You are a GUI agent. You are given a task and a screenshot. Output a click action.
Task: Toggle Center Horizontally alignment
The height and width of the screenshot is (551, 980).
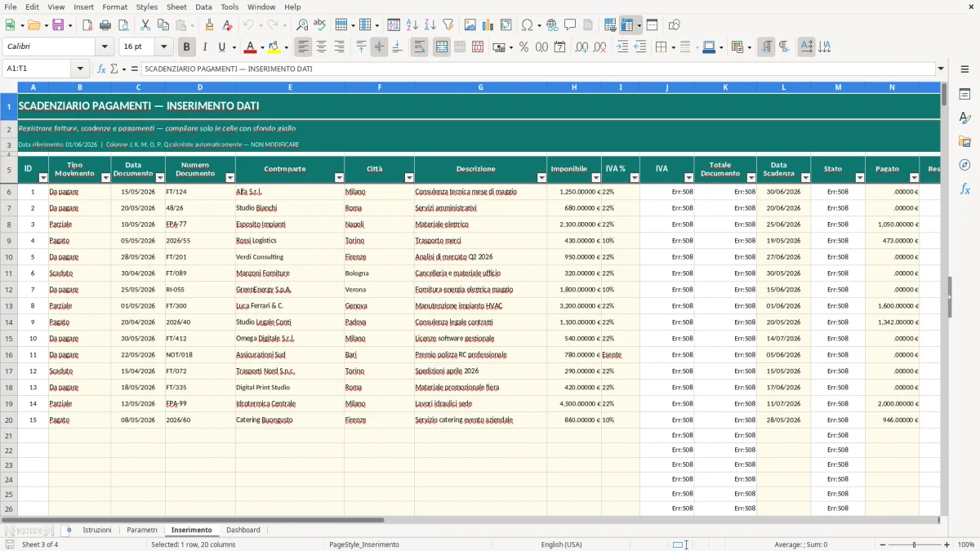click(x=321, y=47)
